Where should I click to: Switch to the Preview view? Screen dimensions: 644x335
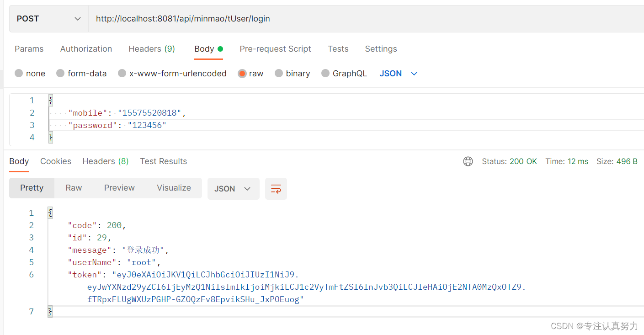[119, 188]
